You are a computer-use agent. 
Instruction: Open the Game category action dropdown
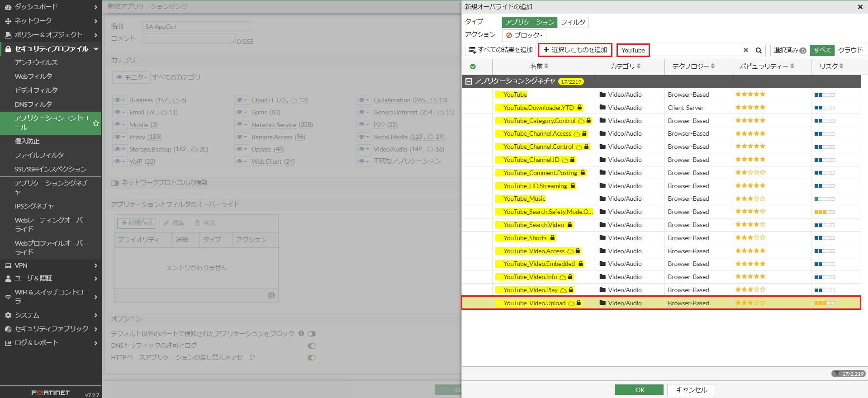[x=242, y=112]
